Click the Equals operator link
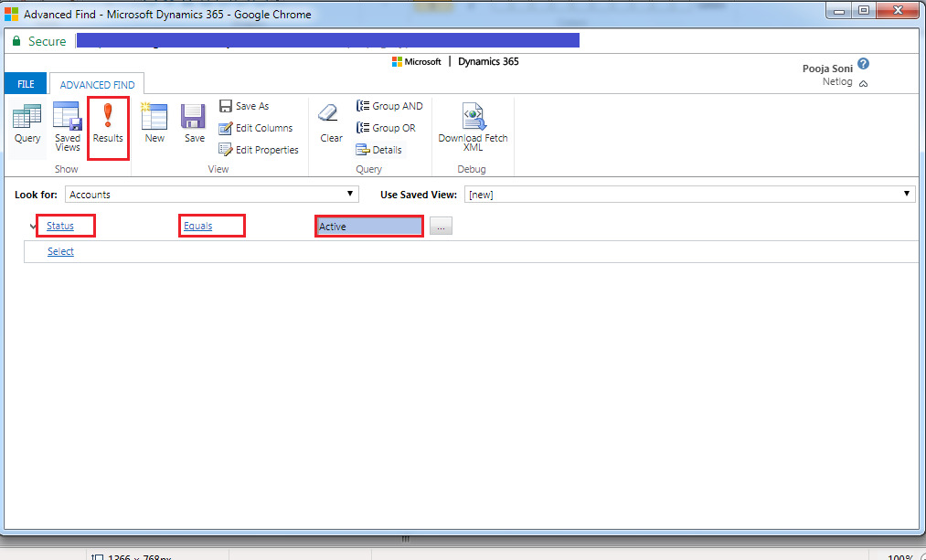The width and height of the screenshot is (926, 560). tap(197, 226)
